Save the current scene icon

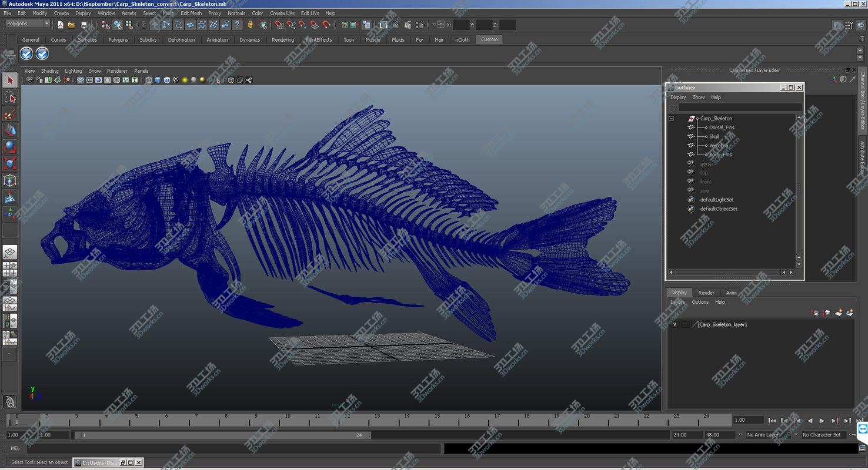pos(84,25)
